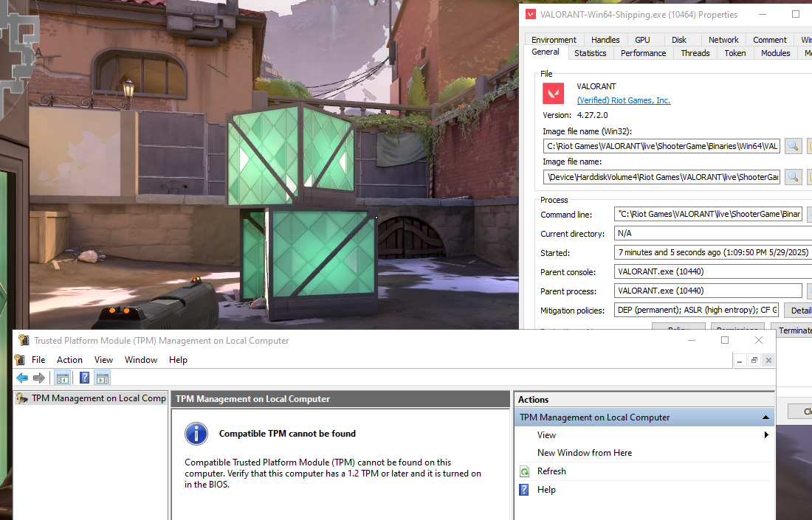
Task: Toggle Show/Hide Console Tree toolbar icon
Action: coord(63,378)
